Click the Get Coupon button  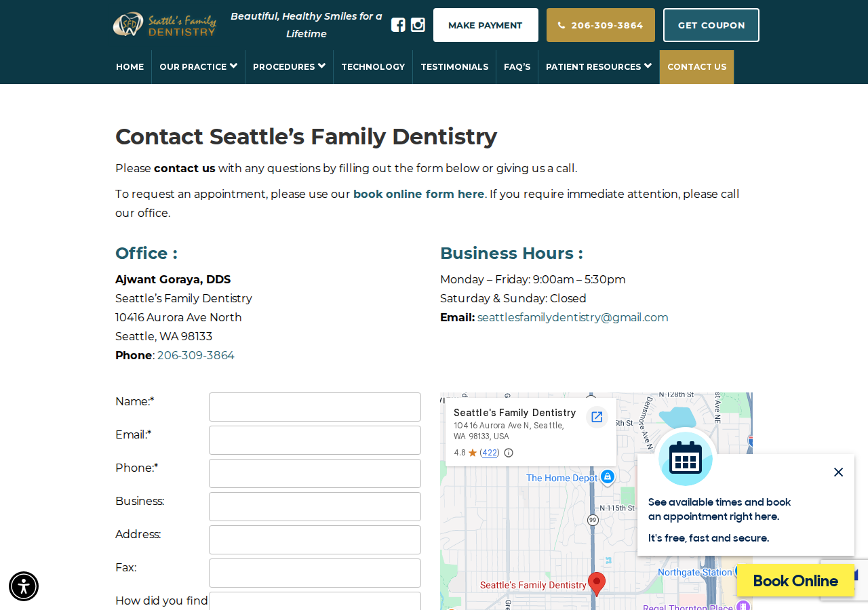(711, 25)
